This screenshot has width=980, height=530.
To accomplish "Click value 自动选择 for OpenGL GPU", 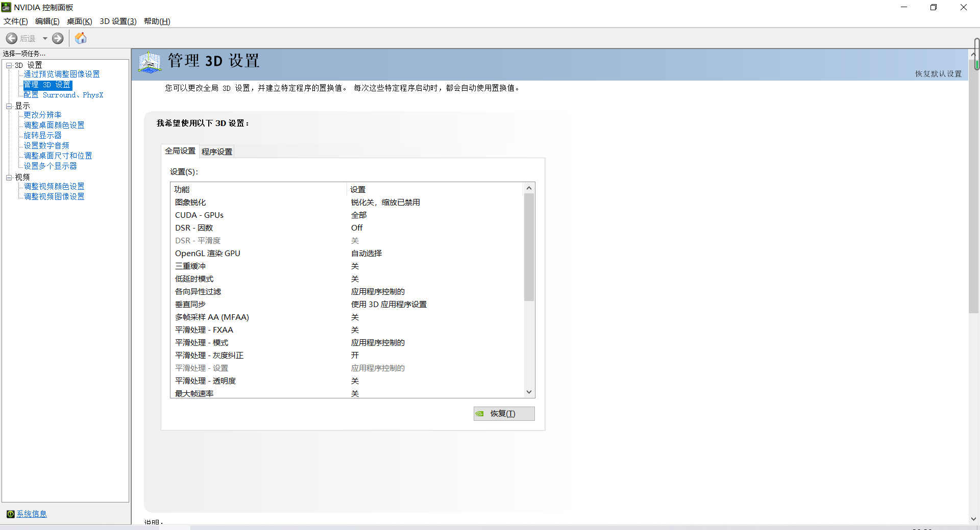I will (x=366, y=253).
